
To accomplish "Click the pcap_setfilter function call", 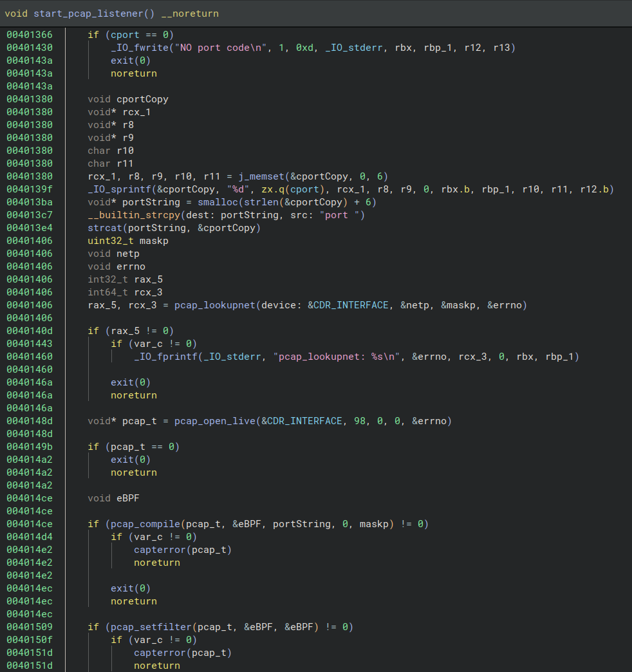I will [x=151, y=626].
